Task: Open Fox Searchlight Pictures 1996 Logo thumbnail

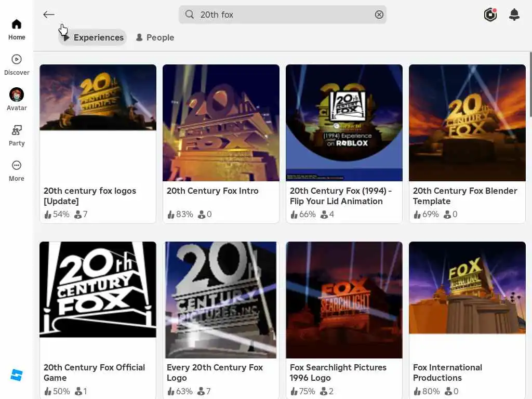Action: click(x=344, y=300)
